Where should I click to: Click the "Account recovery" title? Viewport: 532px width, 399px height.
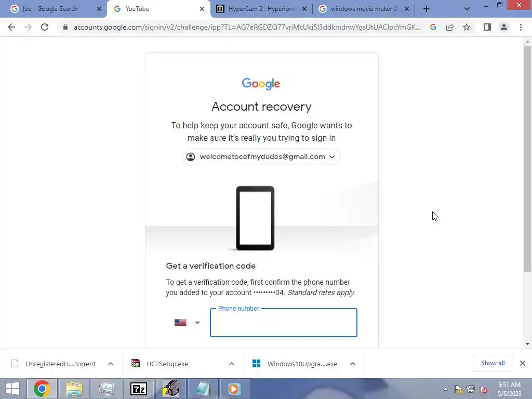tap(262, 107)
